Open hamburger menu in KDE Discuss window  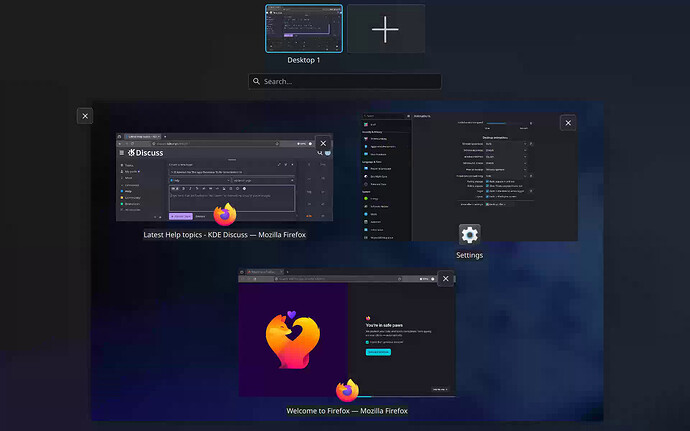coord(121,153)
